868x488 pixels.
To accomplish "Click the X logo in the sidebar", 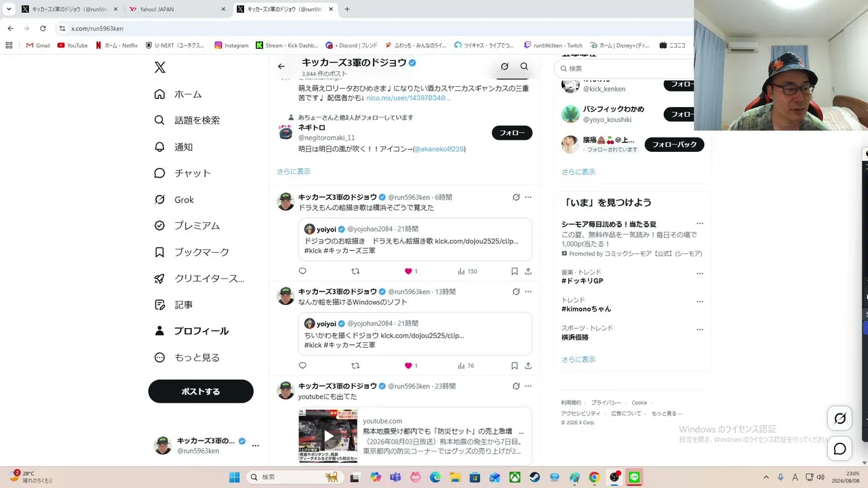I will (x=159, y=67).
